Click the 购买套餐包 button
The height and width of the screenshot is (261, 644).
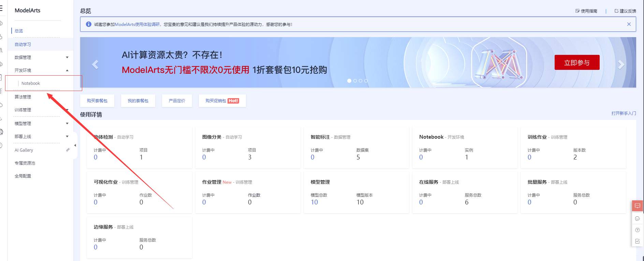coord(97,101)
